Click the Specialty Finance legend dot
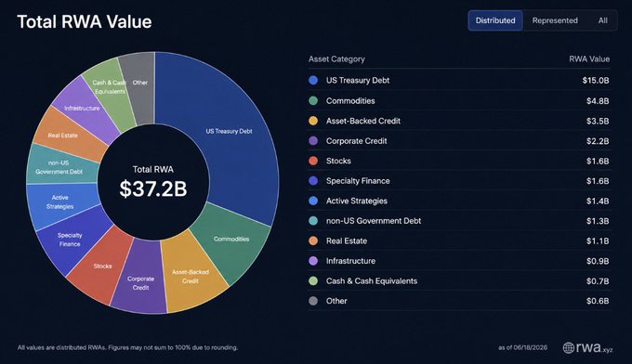This screenshot has width=632, height=364. pyautogui.click(x=313, y=181)
